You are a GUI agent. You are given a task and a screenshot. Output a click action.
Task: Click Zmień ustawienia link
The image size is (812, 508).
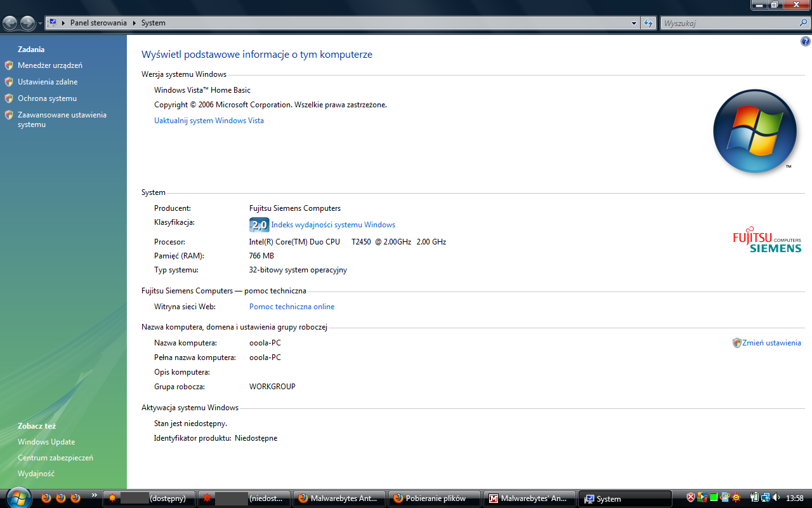771,343
